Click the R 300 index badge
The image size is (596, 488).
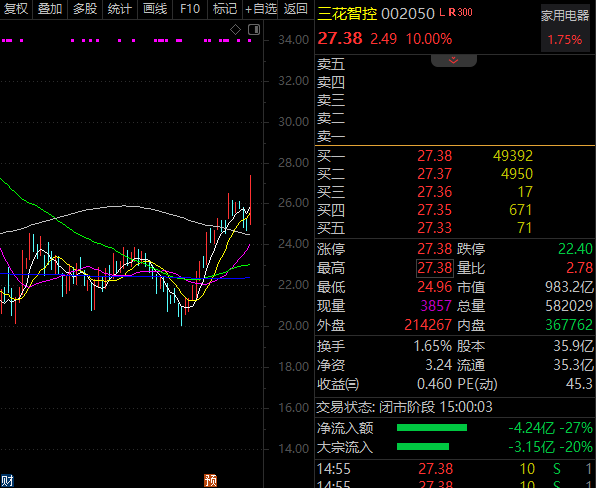tap(460, 12)
